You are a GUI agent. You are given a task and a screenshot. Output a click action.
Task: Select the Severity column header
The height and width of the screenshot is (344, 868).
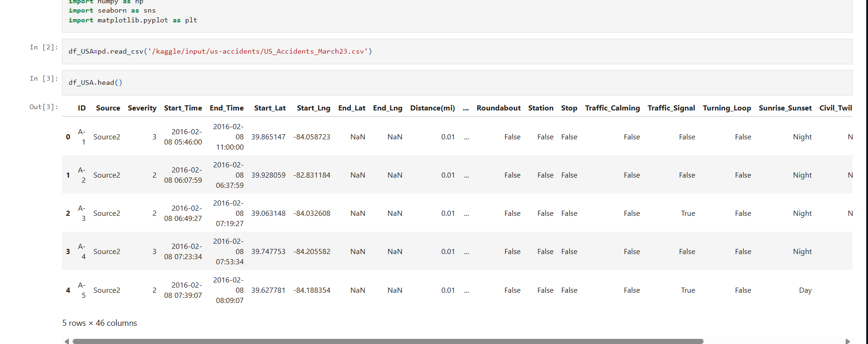tap(142, 108)
